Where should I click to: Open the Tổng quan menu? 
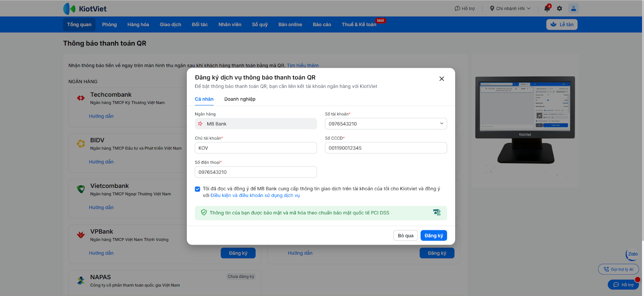79,25
